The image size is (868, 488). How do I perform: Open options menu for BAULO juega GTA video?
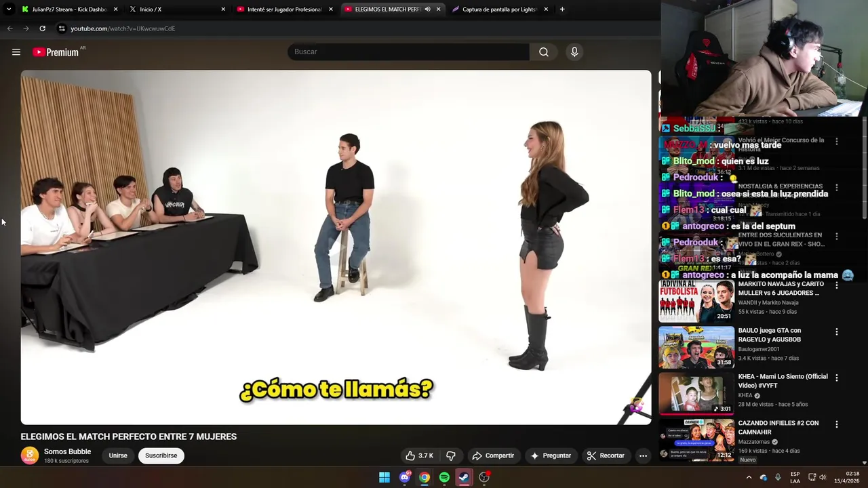tap(836, 331)
